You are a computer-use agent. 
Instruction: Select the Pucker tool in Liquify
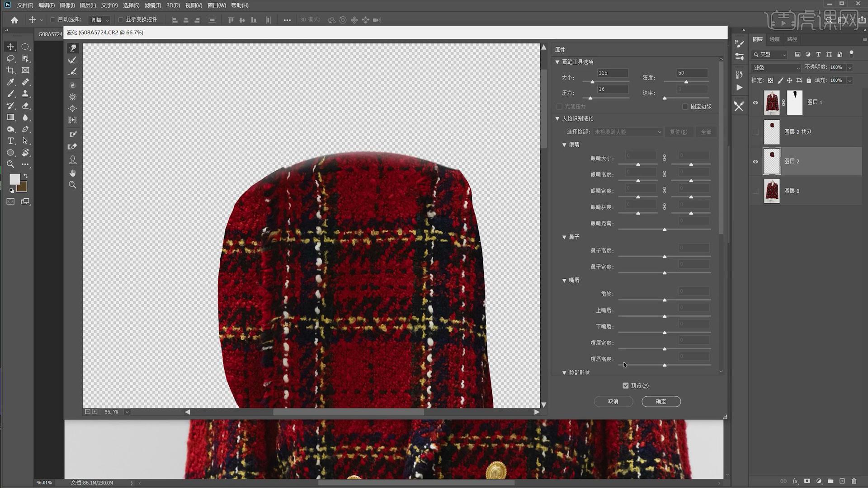(73, 97)
